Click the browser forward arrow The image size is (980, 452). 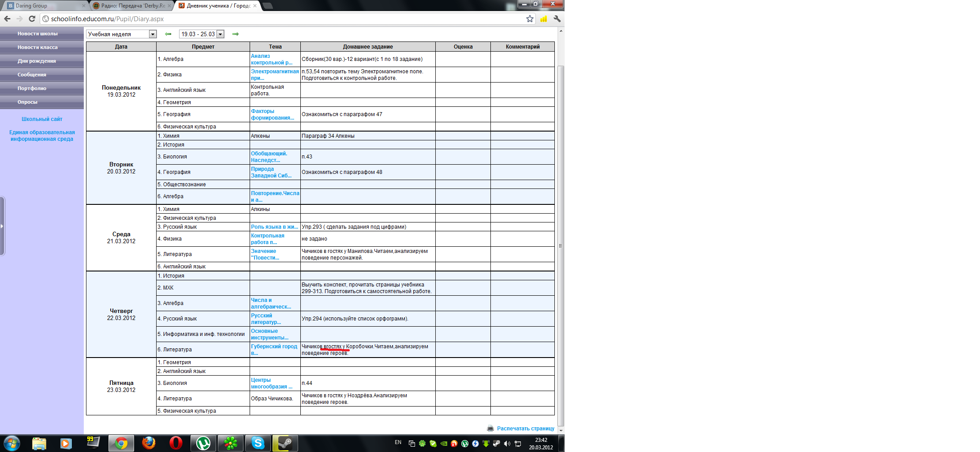(x=19, y=19)
